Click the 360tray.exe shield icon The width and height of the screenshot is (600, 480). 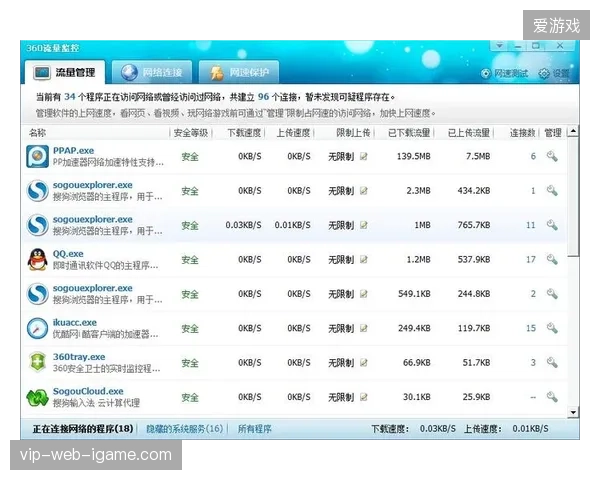(x=38, y=362)
